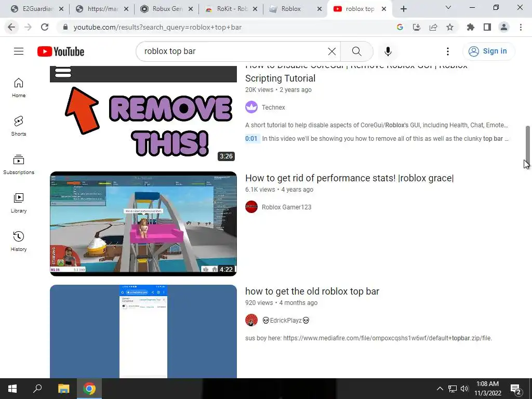Viewport: 532px width, 399px height.
Task: Open the Technex channel avatar
Action: pyautogui.click(x=251, y=107)
